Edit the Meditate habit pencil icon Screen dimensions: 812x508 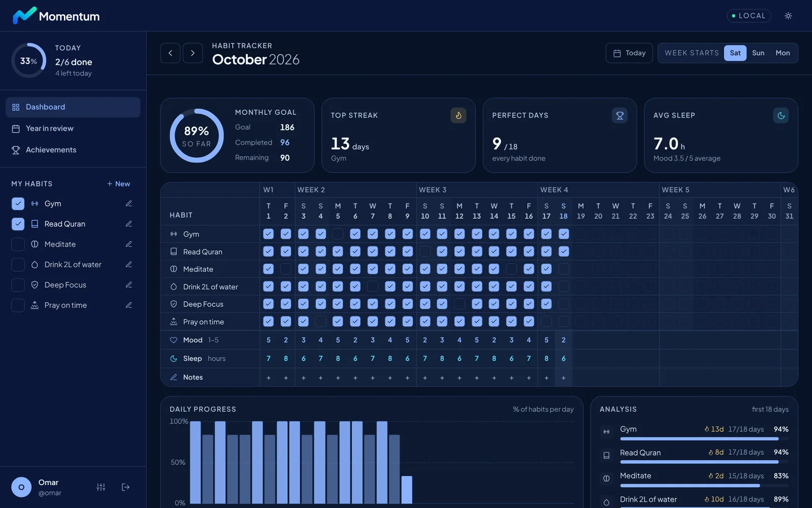coord(129,244)
